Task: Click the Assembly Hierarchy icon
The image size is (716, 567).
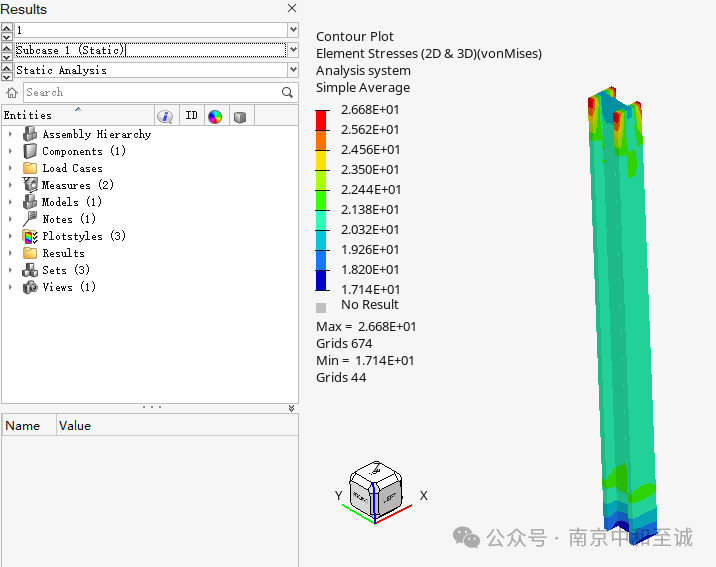Action: point(30,134)
